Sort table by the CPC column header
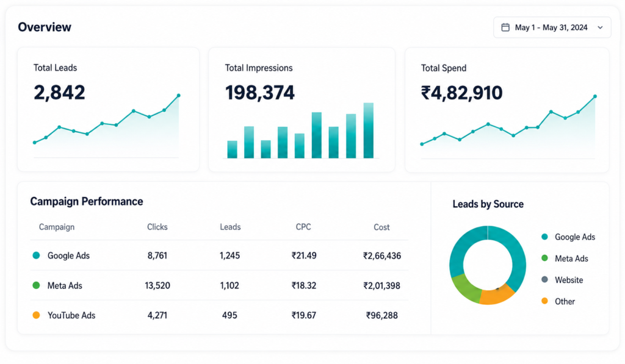The width and height of the screenshot is (625, 364). (x=303, y=227)
